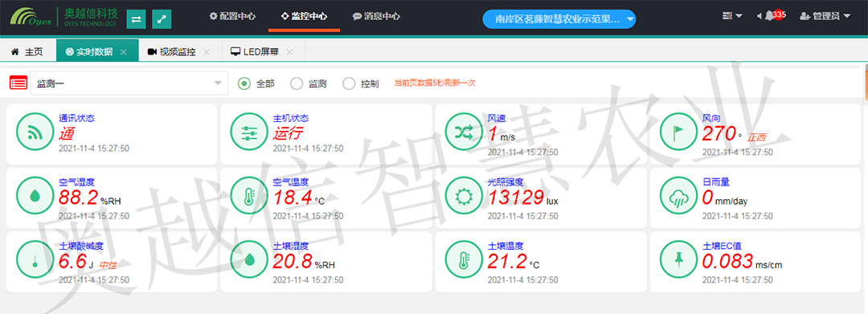Click the sidebar swap arrows icon
The image size is (868, 314).
[136, 18]
